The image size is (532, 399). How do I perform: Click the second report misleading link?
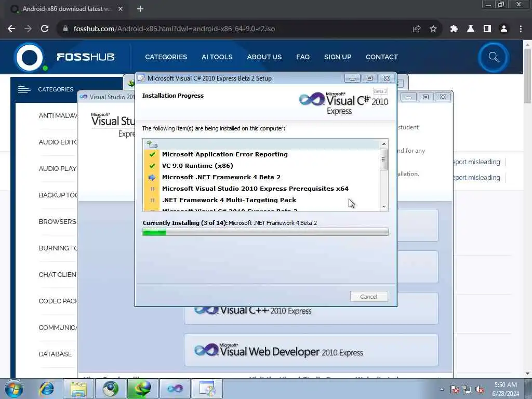coord(477,178)
